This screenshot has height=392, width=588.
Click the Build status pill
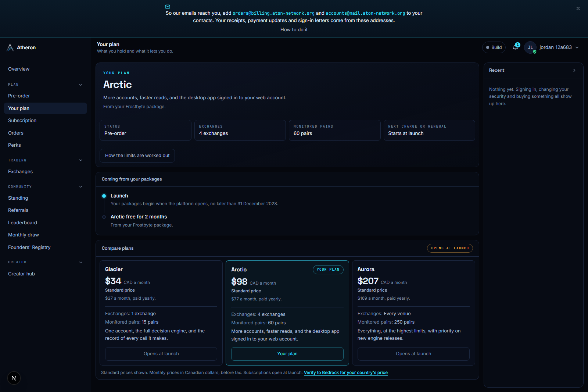click(x=494, y=47)
